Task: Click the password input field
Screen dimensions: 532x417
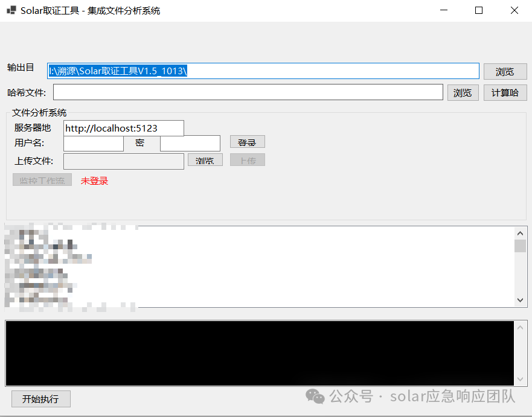Action: click(190, 143)
